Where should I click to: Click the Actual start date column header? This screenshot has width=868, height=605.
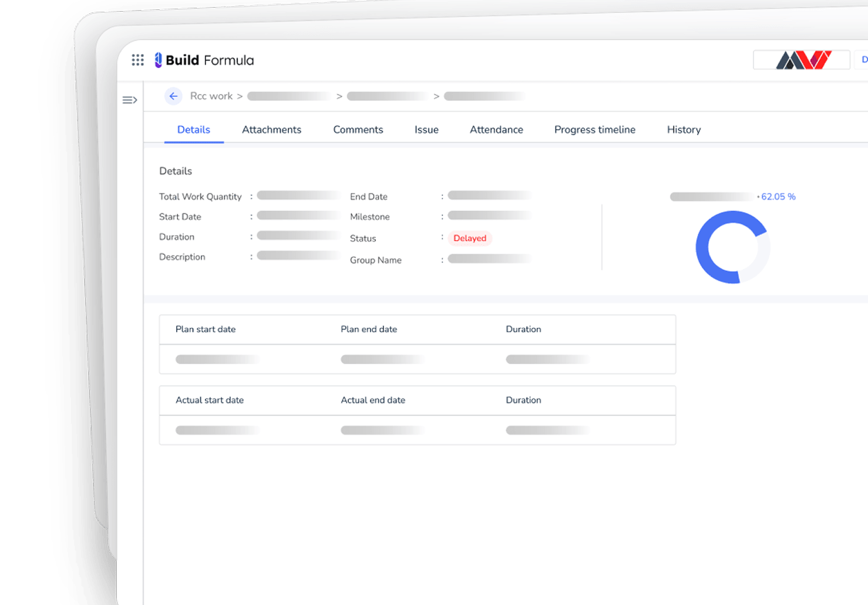tap(210, 401)
